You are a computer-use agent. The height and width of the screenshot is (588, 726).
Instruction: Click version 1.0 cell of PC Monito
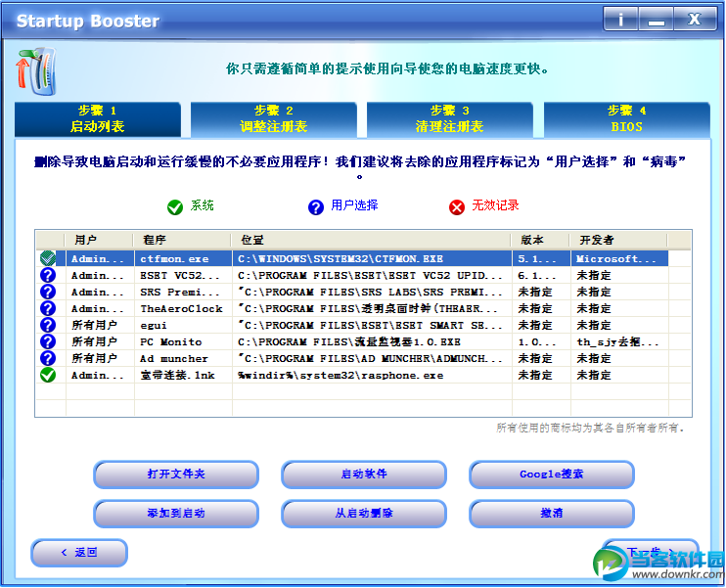541,341
